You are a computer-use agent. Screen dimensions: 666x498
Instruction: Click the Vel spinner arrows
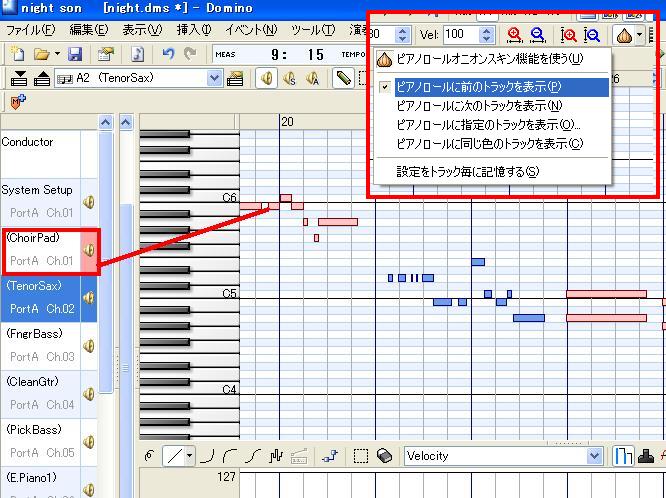(x=487, y=34)
